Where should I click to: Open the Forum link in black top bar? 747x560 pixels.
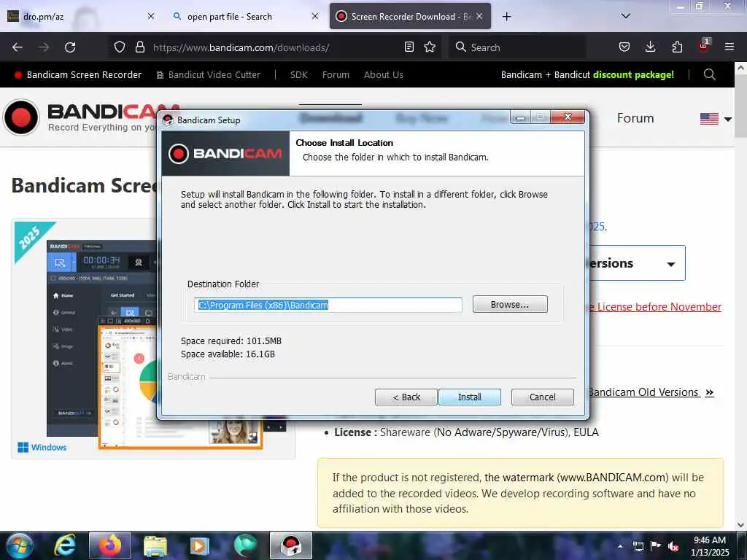336,75
